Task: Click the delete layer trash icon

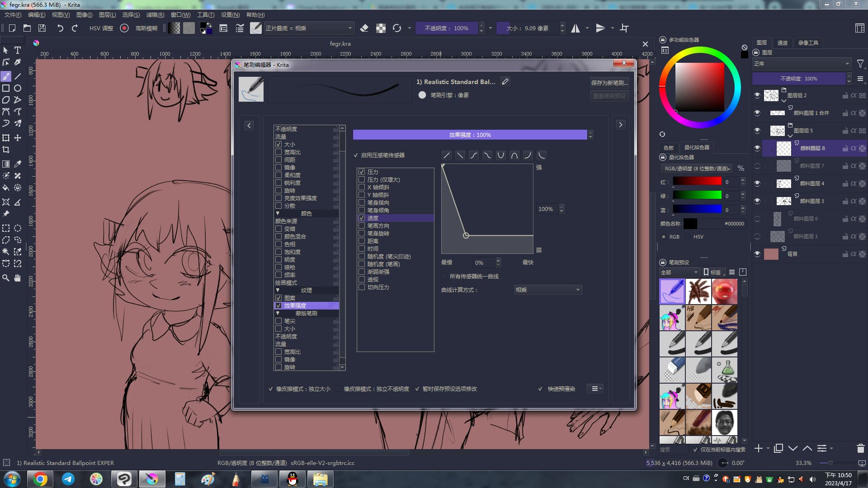Action: pos(860,448)
